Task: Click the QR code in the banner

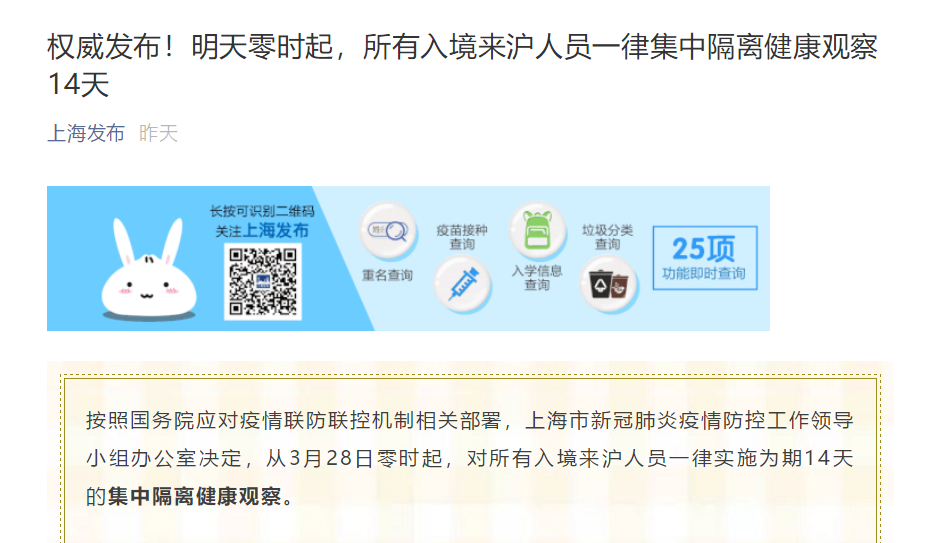Action: pos(263,282)
